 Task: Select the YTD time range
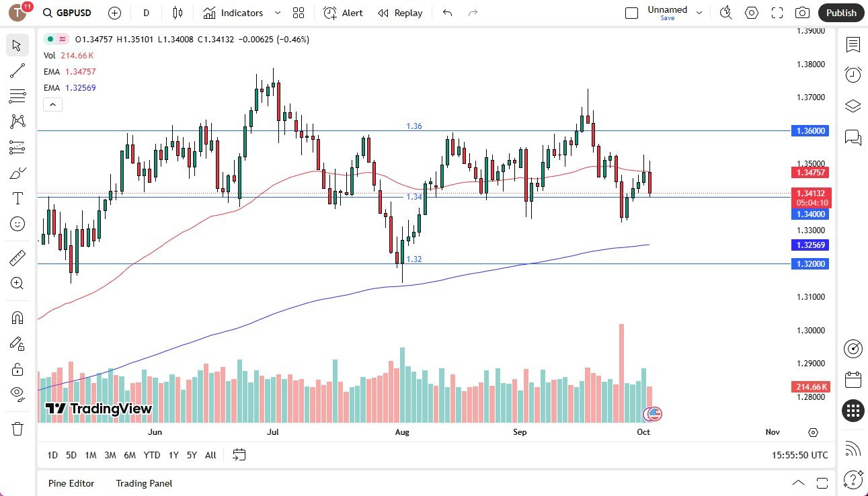click(x=151, y=455)
